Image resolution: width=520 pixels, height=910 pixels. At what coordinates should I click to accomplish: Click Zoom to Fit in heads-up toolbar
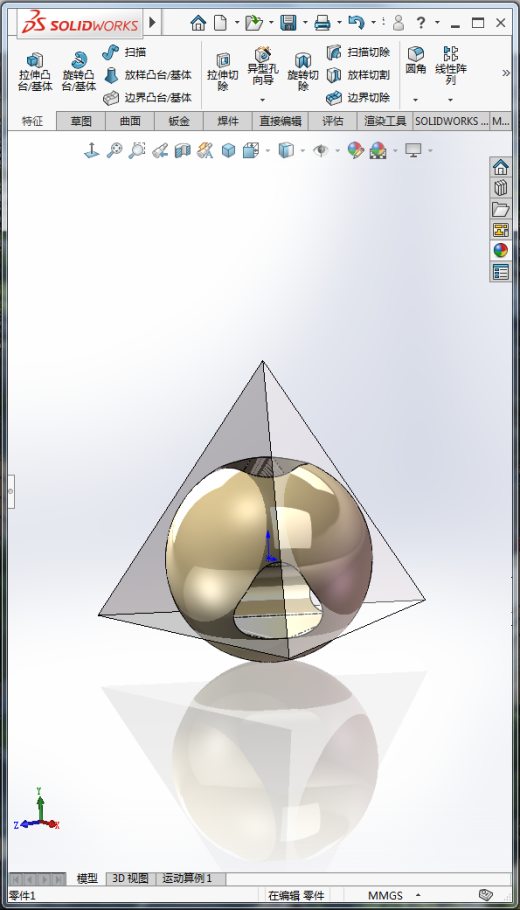(x=114, y=151)
